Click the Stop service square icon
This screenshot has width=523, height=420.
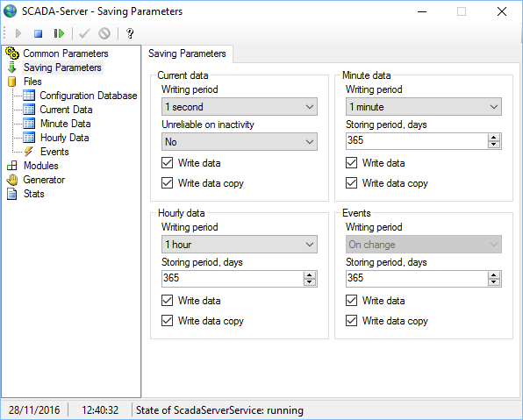pyautogui.click(x=39, y=33)
